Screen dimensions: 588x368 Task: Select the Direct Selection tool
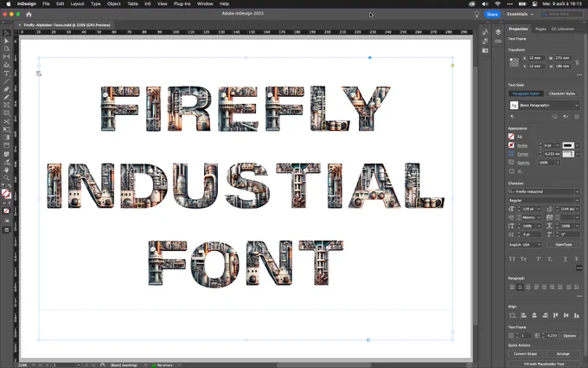click(6, 41)
